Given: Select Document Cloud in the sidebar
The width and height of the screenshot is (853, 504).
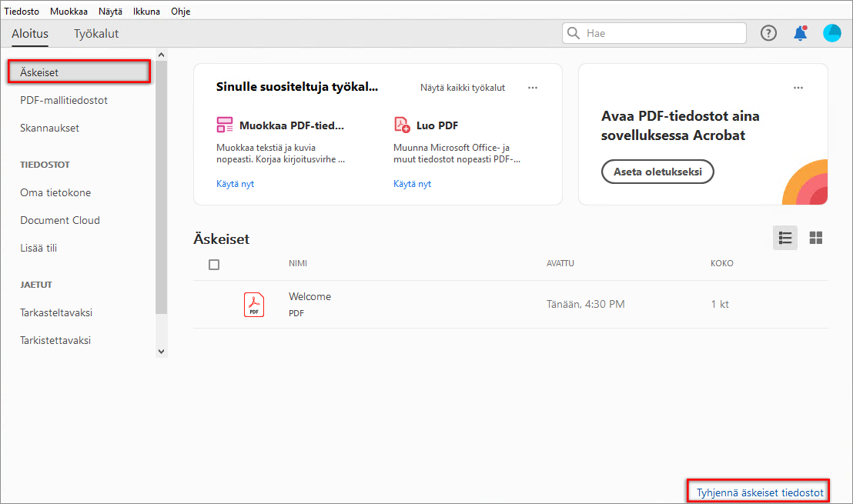Looking at the screenshot, I should tap(60, 220).
